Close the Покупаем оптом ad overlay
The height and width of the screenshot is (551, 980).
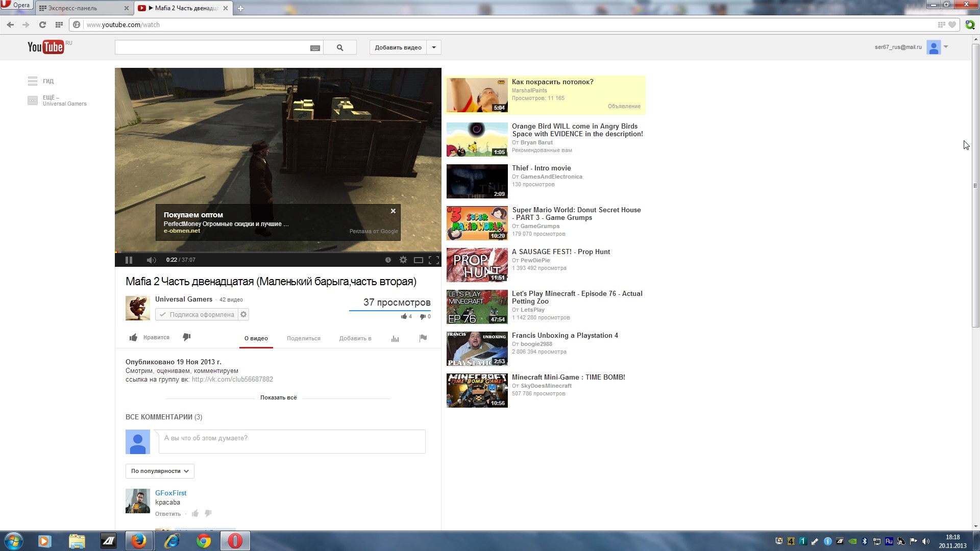393,211
